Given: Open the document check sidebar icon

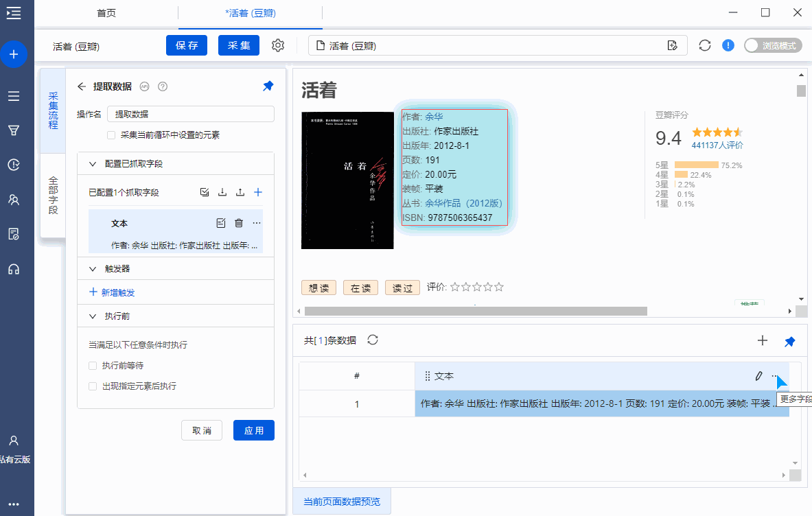Looking at the screenshot, I should pos(14,235).
